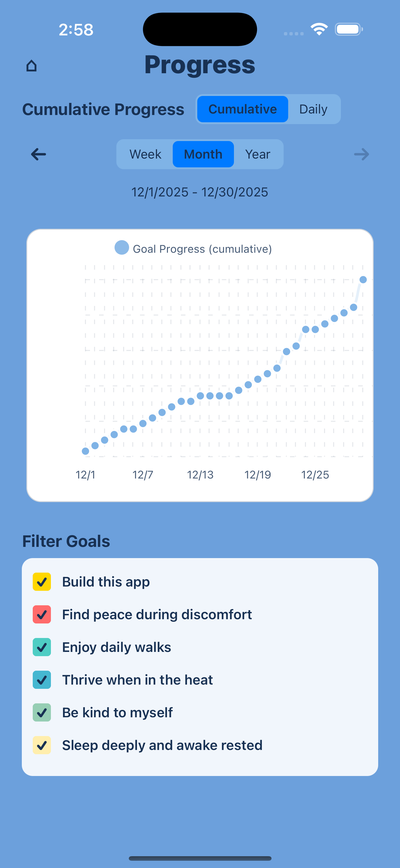Disable the Find peace during discomfort filter
This screenshot has width=400, height=868.
click(42, 614)
